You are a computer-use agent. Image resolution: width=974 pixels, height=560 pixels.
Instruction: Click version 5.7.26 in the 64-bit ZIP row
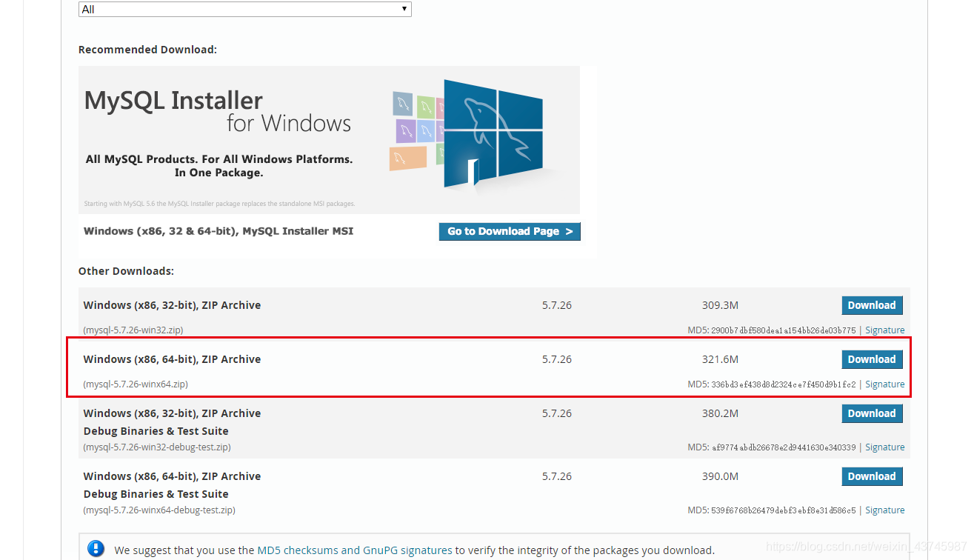(557, 359)
